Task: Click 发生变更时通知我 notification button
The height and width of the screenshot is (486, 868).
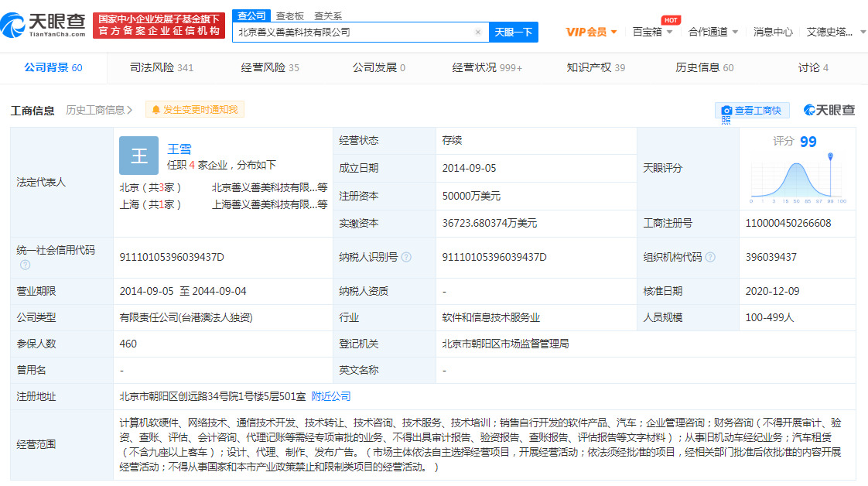Action: tap(195, 110)
